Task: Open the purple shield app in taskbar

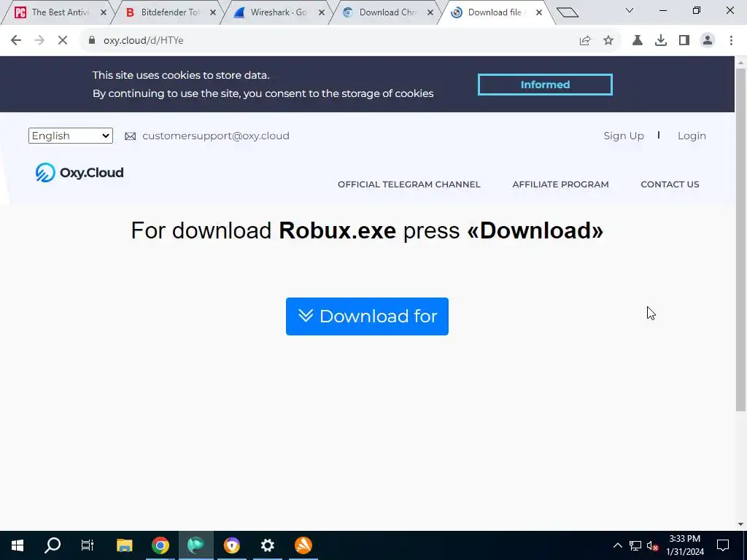Action: (x=232, y=545)
